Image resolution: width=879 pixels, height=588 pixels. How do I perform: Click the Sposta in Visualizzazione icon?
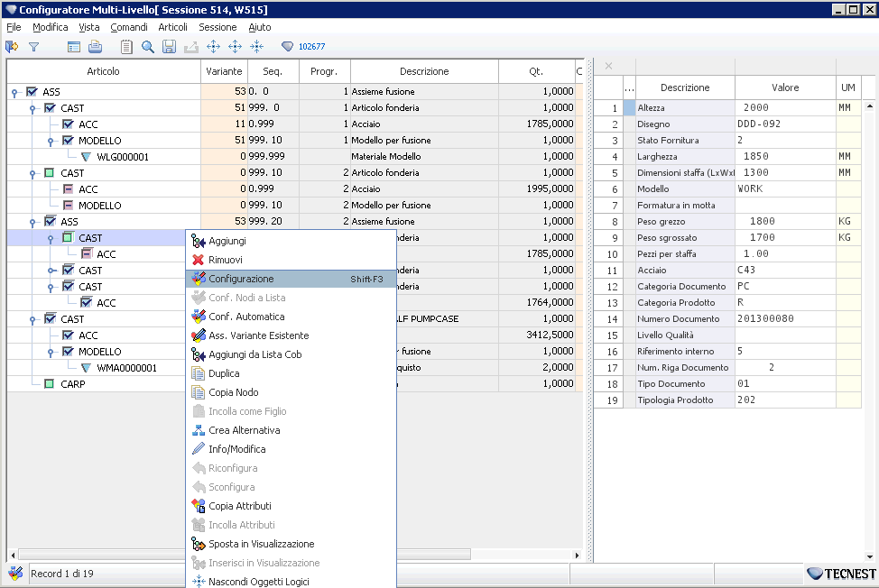click(x=198, y=544)
